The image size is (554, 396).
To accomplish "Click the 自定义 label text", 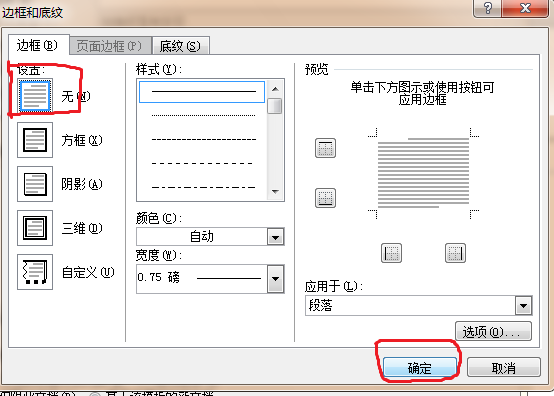I will point(88,272).
